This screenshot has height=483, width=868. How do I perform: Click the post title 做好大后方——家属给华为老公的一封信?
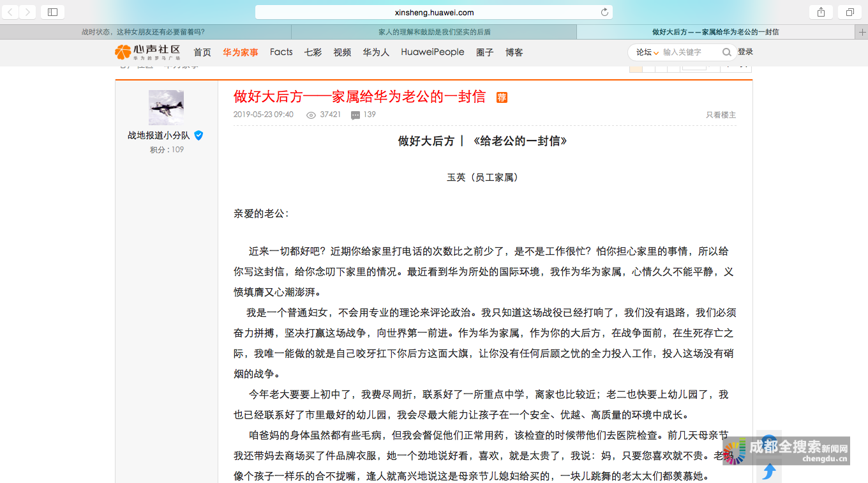tap(359, 96)
